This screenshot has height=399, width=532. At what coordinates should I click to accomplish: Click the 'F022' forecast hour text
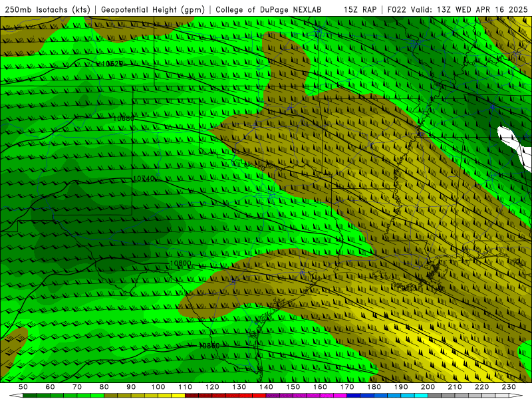(x=397, y=10)
